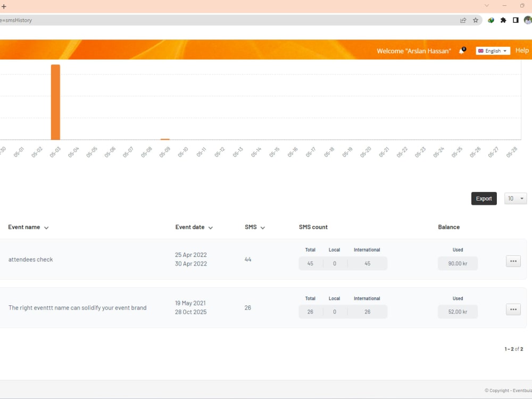Click the '25 Apr 2022' date
The image size is (532, 399).
coord(190,255)
